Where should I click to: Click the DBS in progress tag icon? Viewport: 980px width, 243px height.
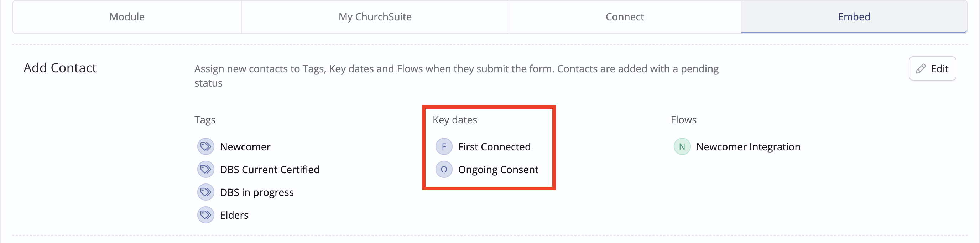[x=206, y=192]
